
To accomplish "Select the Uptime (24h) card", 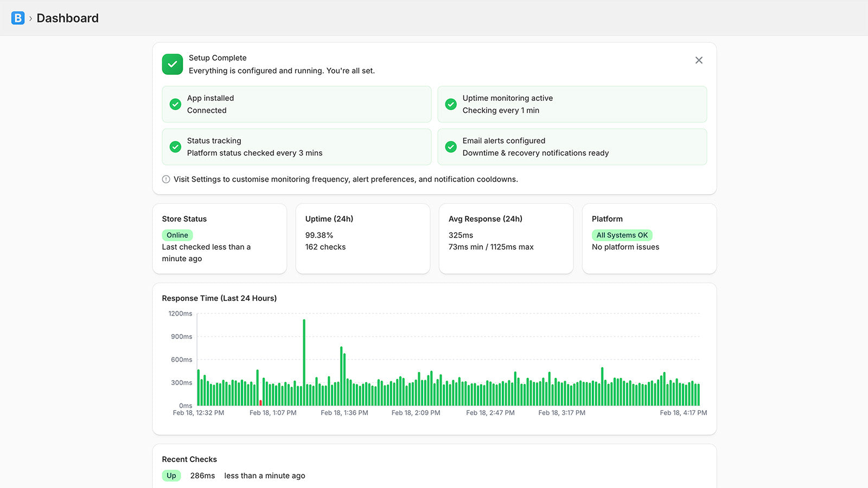I will click(362, 239).
